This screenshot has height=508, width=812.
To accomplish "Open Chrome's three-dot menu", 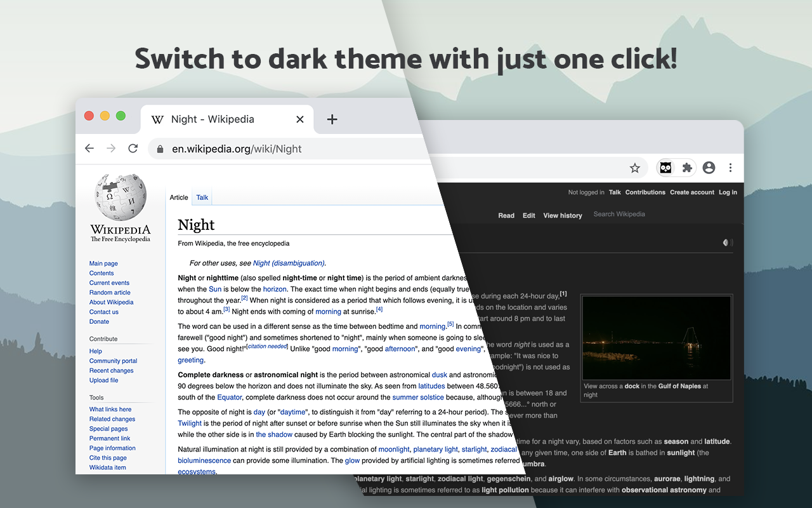I will tap(731, 168).
